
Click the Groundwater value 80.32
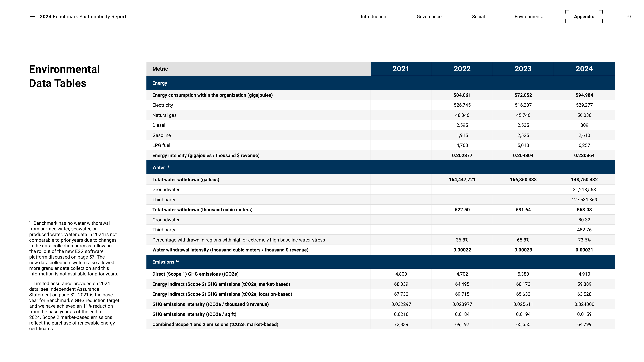click(584, 220)
